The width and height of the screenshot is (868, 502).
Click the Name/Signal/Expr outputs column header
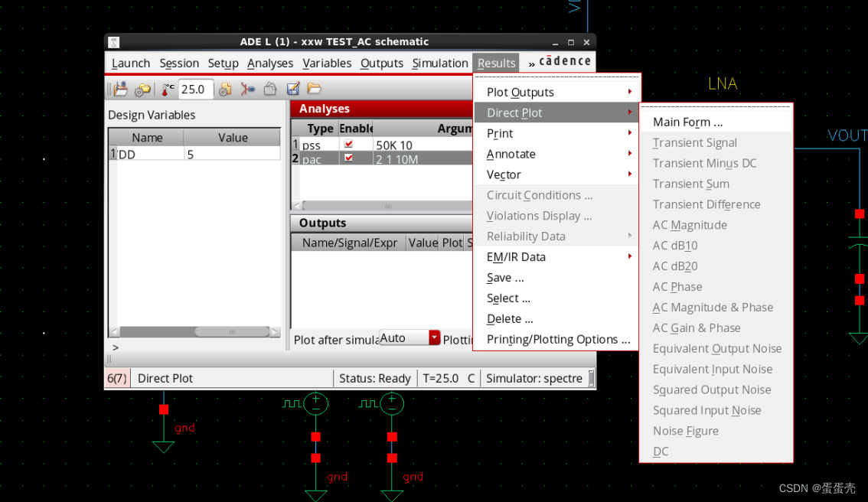click(x=349, y=243)
